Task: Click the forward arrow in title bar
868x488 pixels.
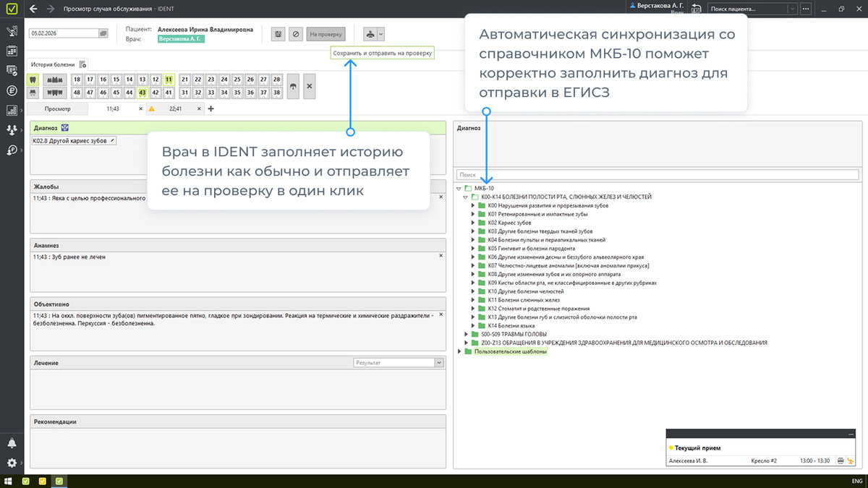Action: pyautogui.click(x=50, y=9)
